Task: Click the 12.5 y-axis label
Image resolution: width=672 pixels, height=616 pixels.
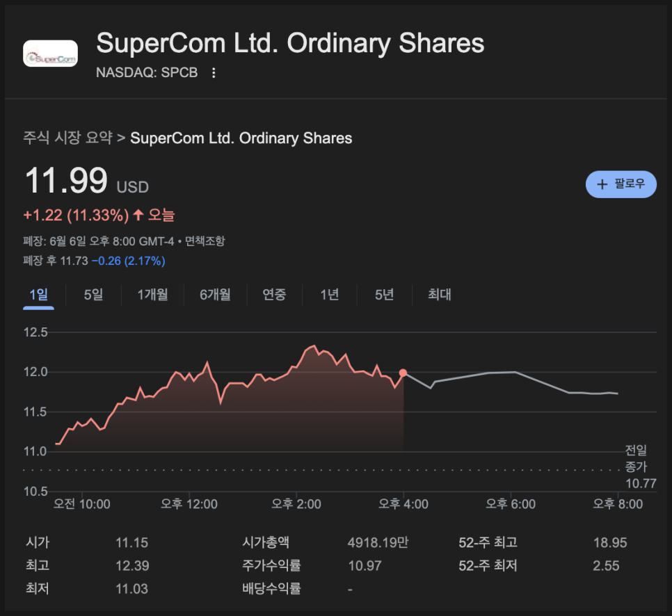Action: pyautogui.click(x=35, y=332)
